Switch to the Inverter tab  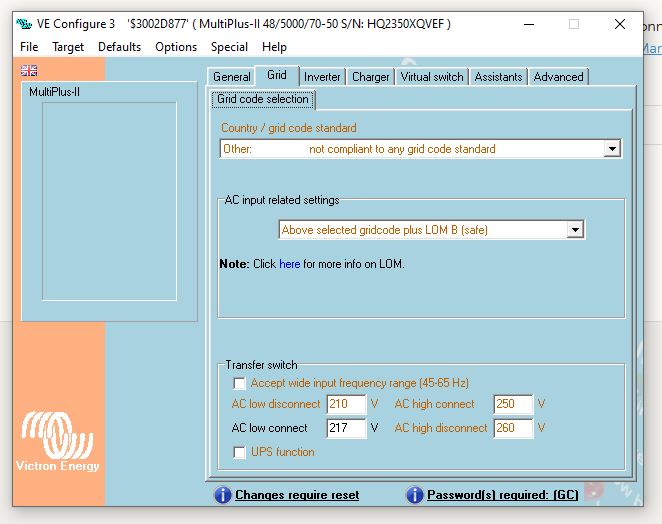point(322,77)
